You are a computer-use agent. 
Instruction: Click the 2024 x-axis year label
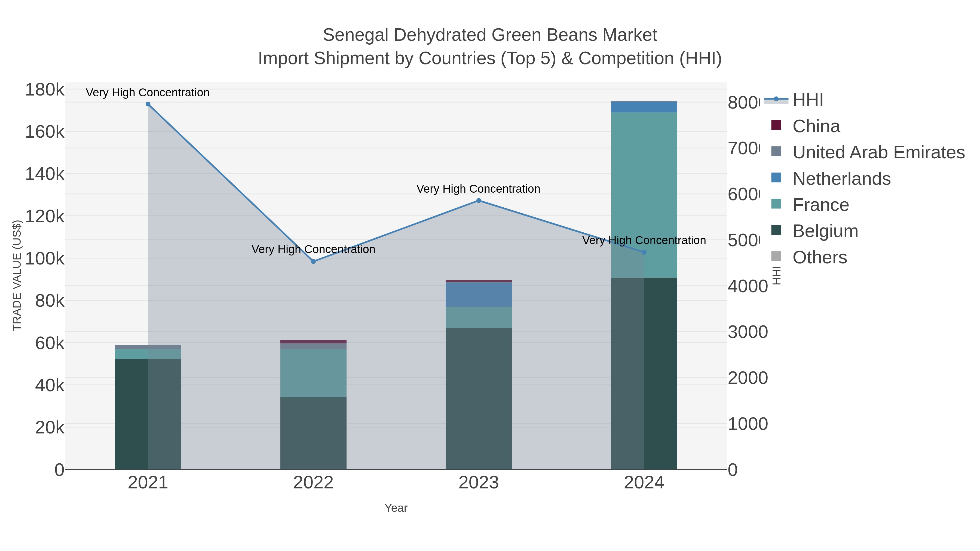click(644, 483)
